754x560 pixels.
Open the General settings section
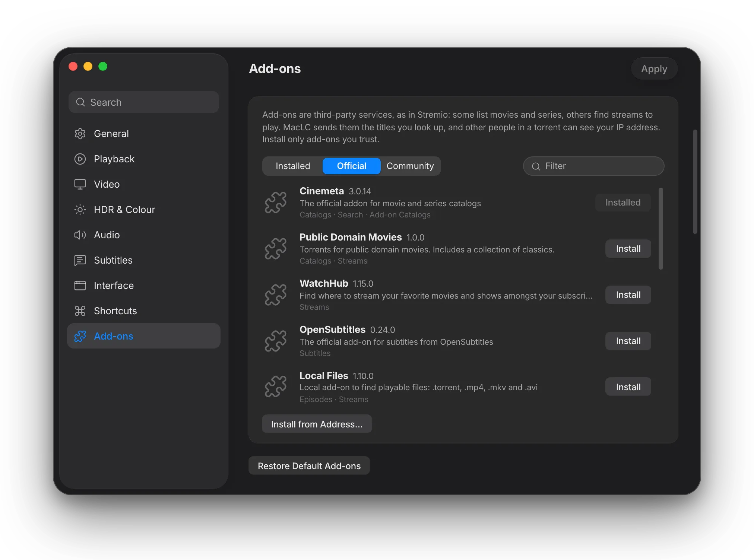(x=144, y=134)
